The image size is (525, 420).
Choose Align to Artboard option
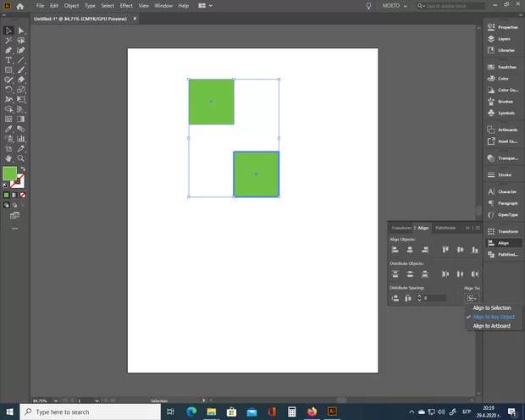click(491, 326)
